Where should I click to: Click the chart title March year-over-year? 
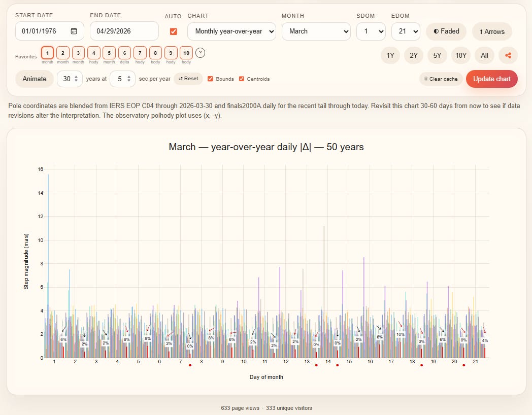pyautogui.click(x=267, y=147)
